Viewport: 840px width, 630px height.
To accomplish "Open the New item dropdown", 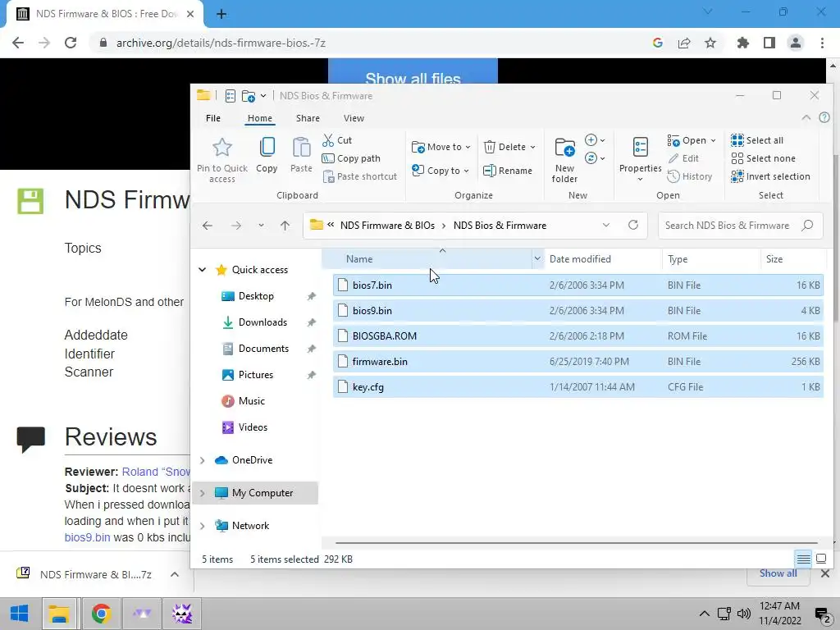I will pos(595,140).
